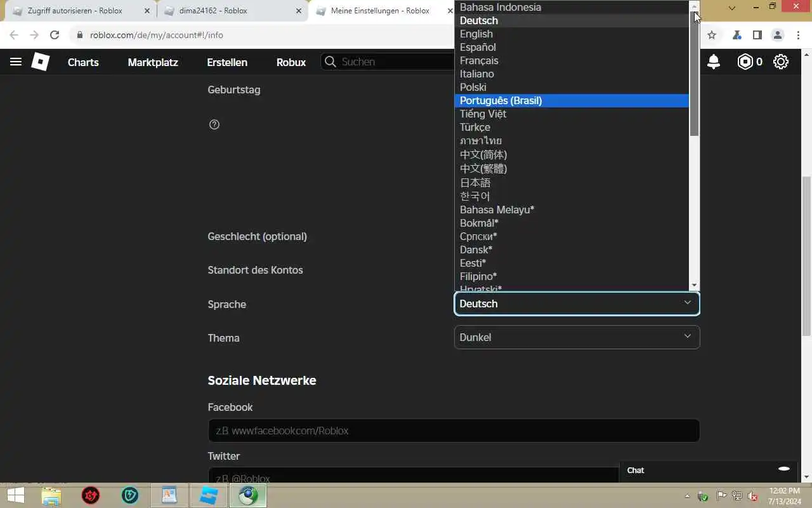Open the notifications bell
Viewport: 812px width, 508px height.
714,62
